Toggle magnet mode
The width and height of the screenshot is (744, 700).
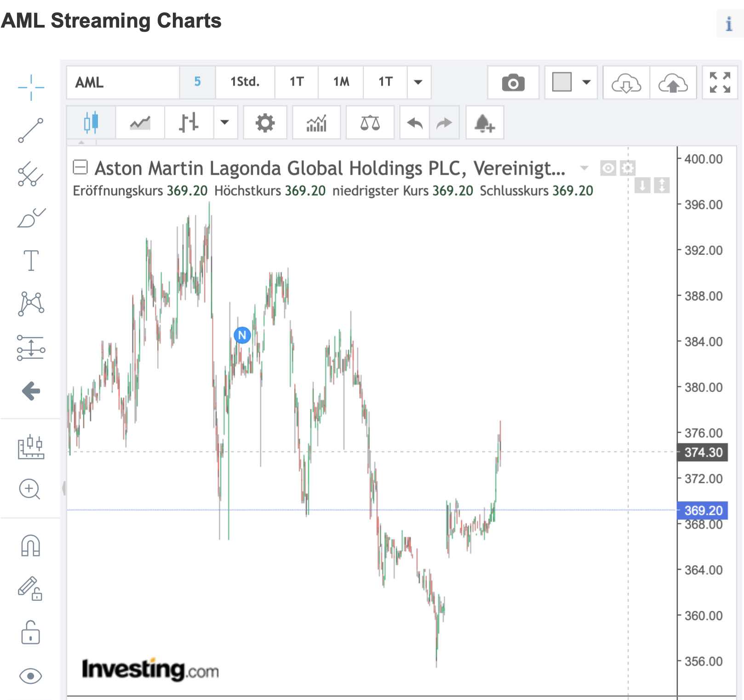coord(31,545)
